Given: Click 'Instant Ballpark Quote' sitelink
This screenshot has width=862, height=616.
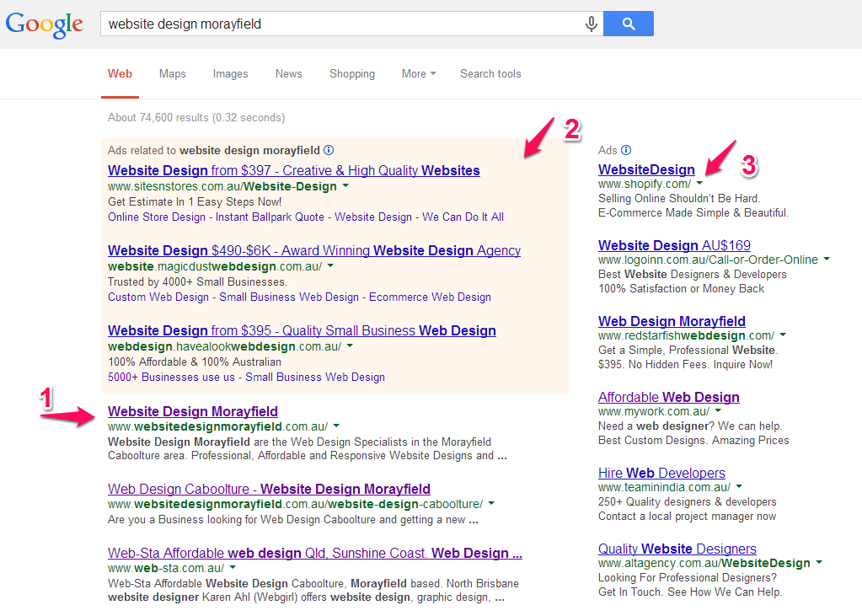Looking at the screenshot, I should [270, 217].
